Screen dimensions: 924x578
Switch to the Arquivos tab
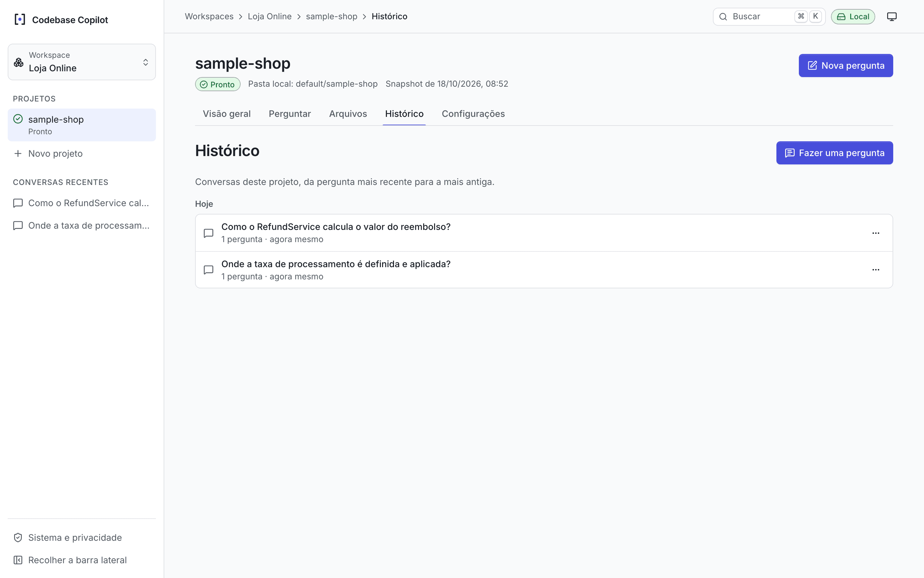point(348,114)
